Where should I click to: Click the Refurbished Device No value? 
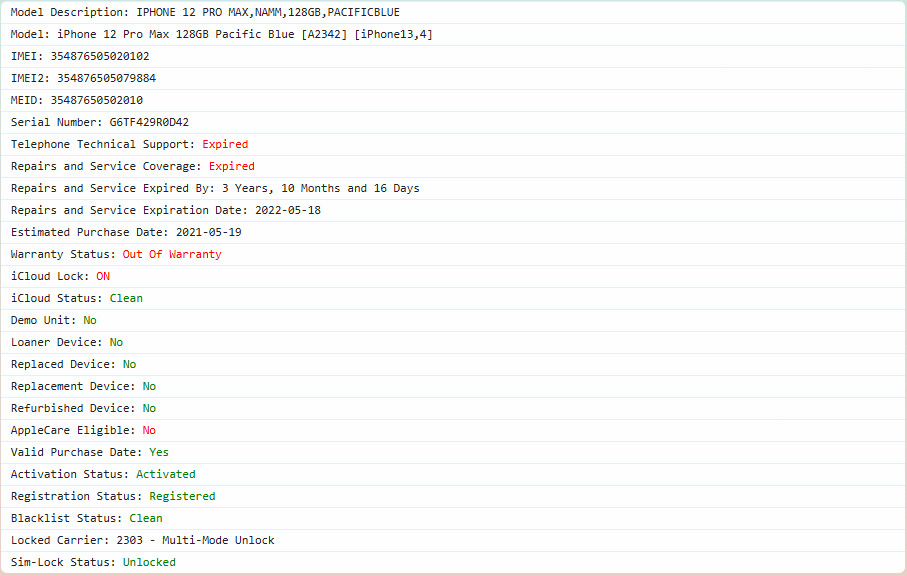click(149, 408)
